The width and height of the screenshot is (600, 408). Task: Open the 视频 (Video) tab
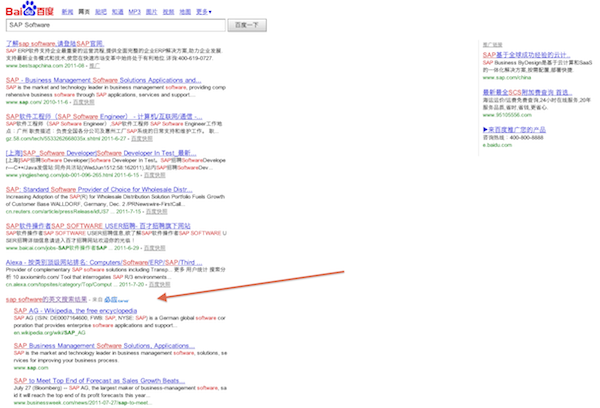168,12
